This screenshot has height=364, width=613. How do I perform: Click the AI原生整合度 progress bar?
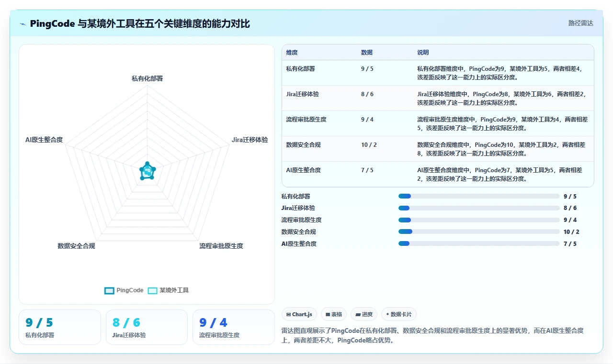(479, 243)
